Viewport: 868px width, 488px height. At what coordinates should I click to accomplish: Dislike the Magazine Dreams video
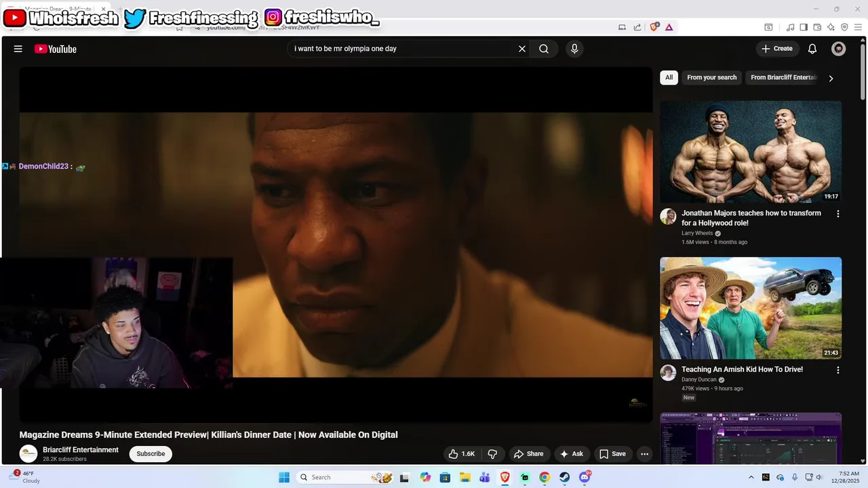pyautogui.click(x=493, y=454)
